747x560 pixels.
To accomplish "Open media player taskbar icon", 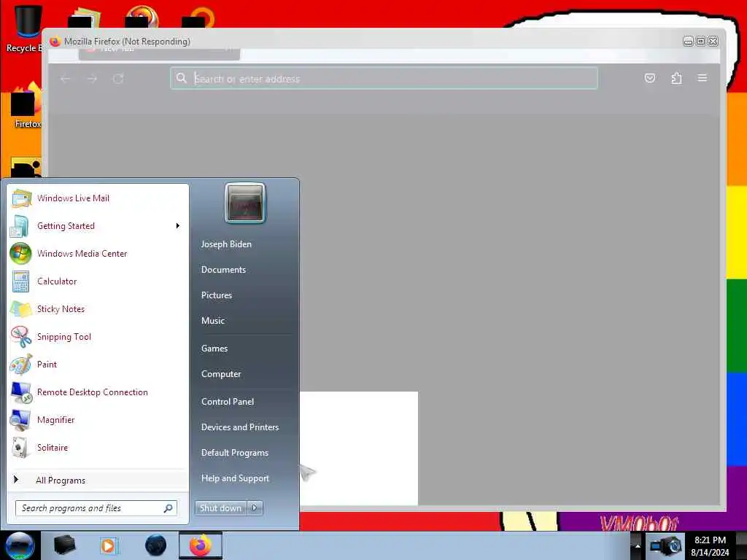I will pyautogui.click(x=109, y=545).
